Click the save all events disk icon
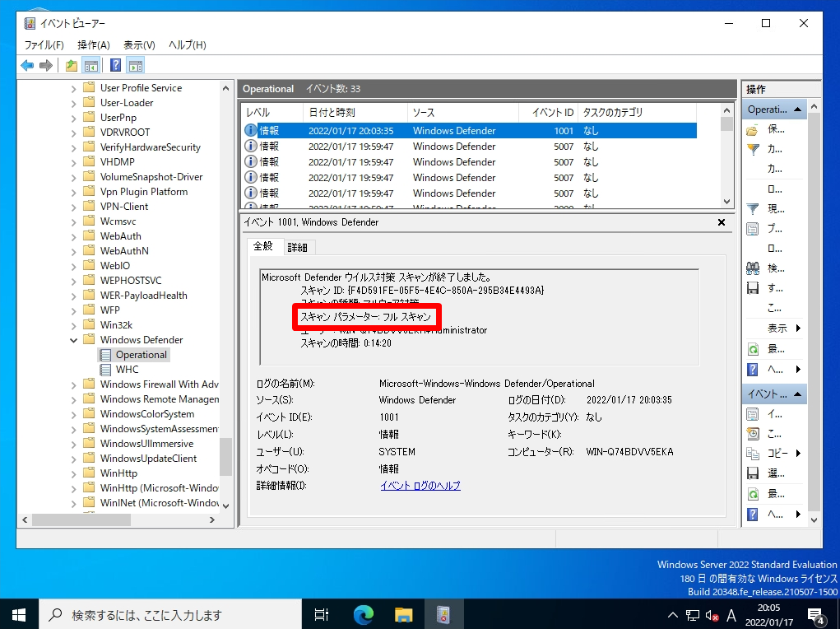 click(753, 288)
